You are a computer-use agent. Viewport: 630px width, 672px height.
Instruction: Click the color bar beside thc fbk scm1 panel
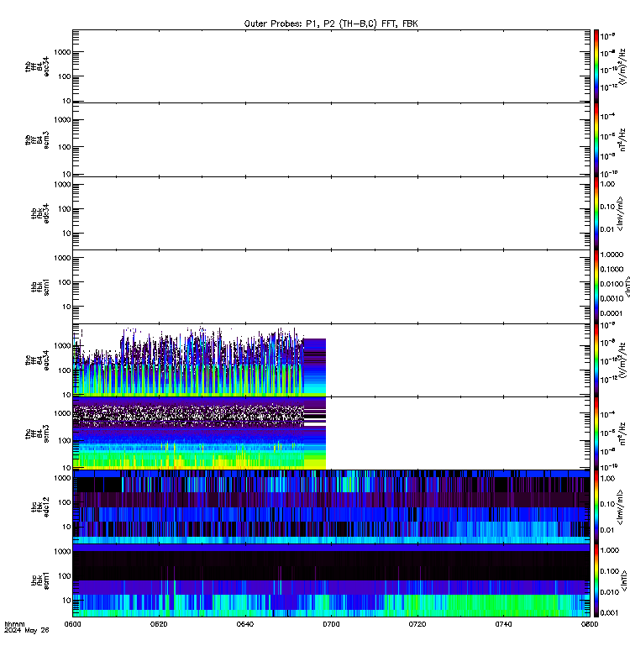click(x=596, y=580)
